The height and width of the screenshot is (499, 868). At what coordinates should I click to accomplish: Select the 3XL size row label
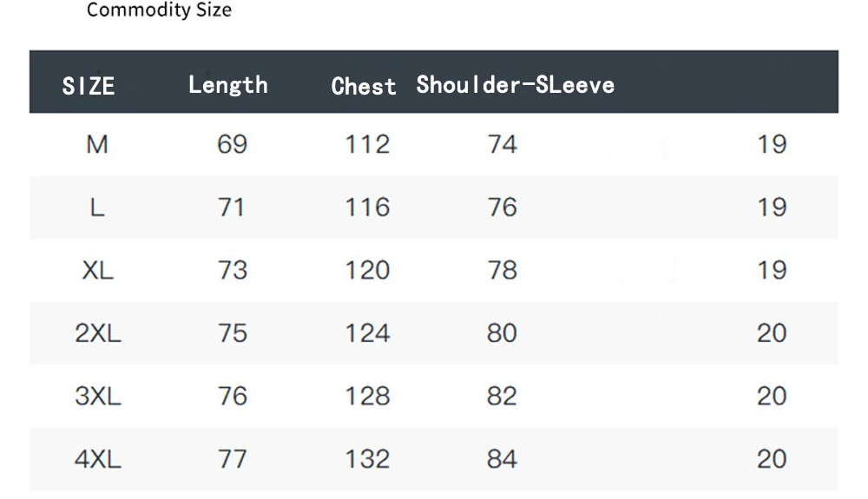[x=98, y=397]
